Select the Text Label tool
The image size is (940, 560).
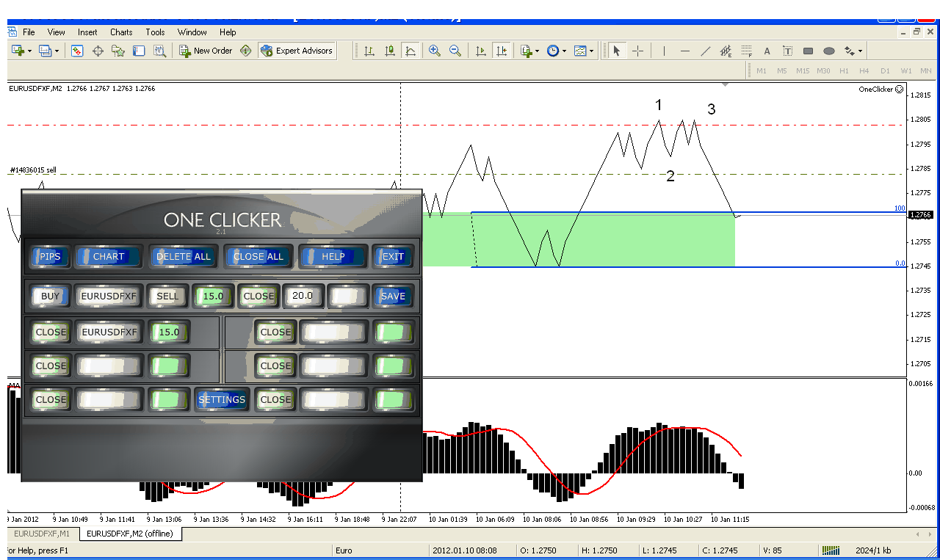(787, 51)
